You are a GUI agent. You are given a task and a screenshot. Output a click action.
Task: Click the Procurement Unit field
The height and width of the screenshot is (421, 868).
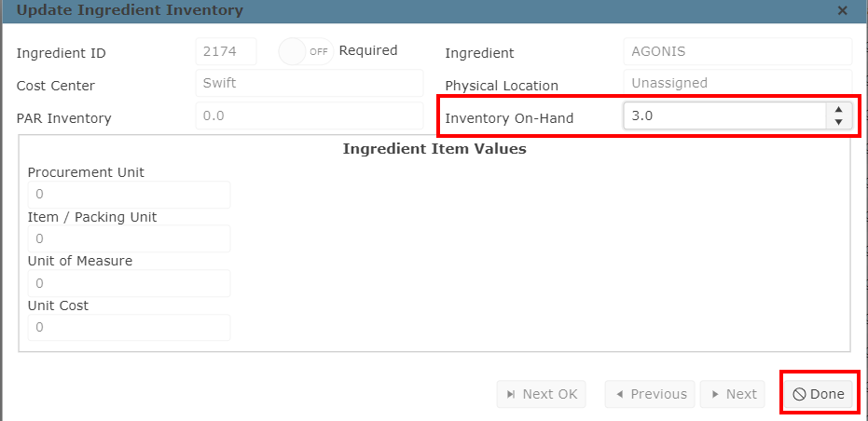pyautogui.click(x=129, y=195)
